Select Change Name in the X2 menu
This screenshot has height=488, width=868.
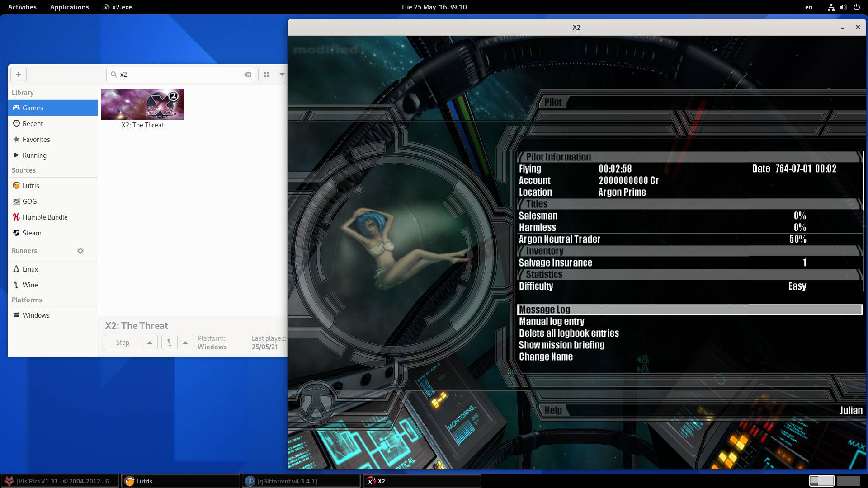click(x=690, y=357)
